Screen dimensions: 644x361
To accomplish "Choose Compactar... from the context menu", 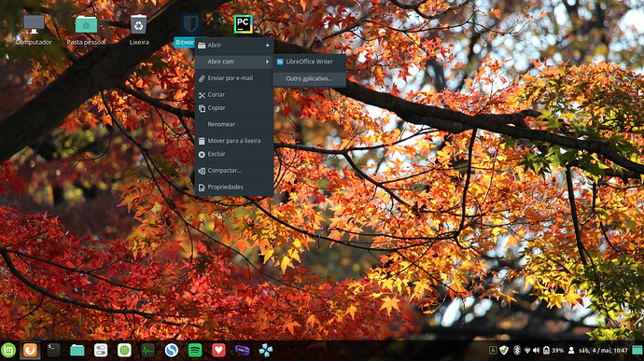I will [x=234, y=171].
